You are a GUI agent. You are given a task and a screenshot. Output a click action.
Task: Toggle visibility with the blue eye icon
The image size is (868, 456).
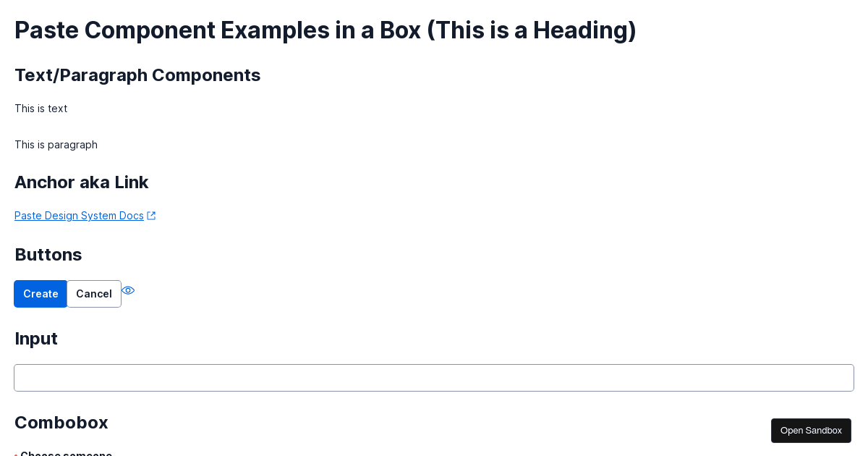click(128, 290)
